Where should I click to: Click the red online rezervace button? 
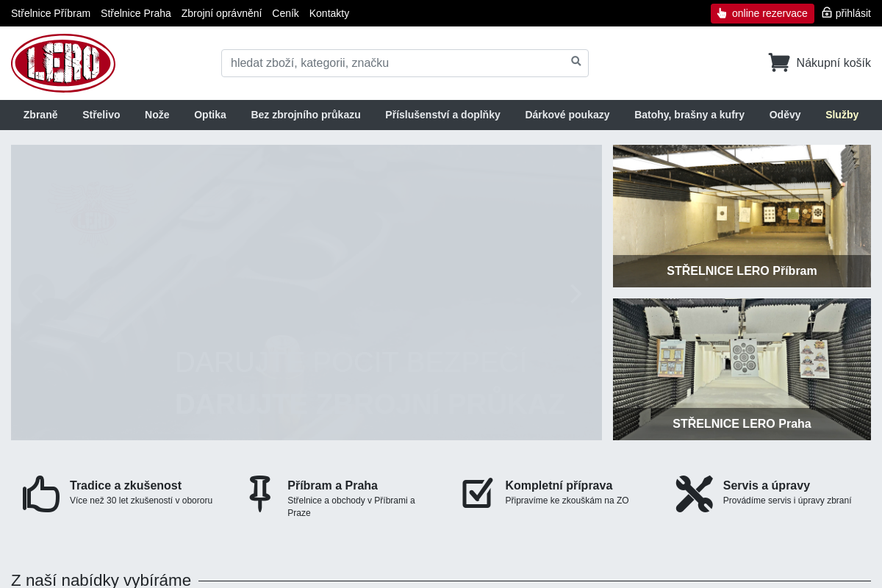tap(762, 13)
